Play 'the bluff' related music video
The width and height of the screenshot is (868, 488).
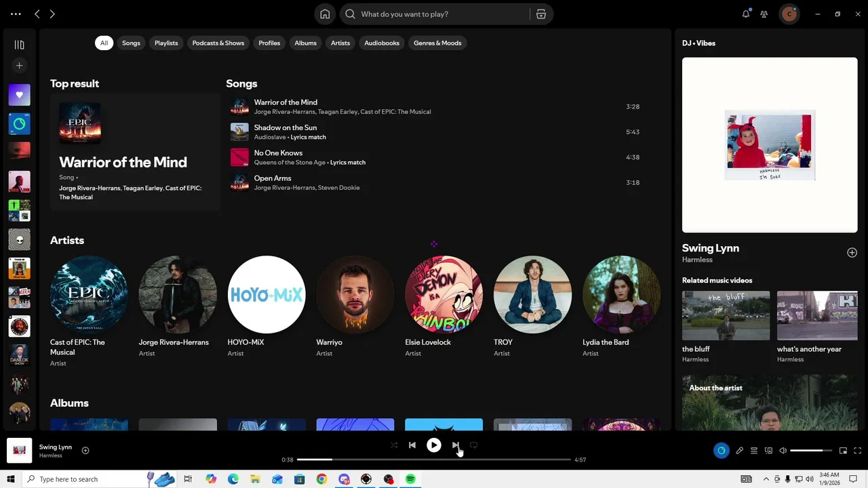pyautogui.click(x=726, y=316)
